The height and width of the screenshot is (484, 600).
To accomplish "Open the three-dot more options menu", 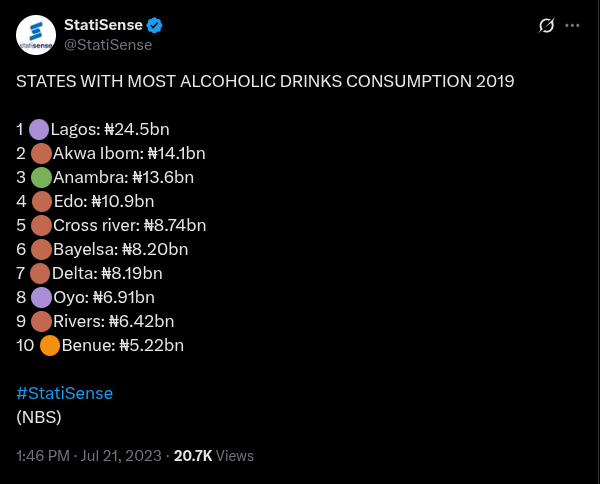I will 572,25.
